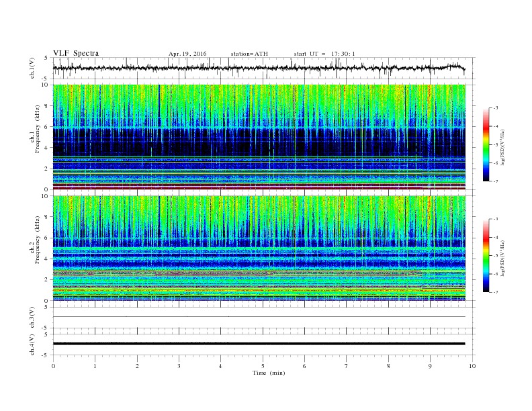
Task: Select the ch.1 "Frequency (kHz)" axis label
Action: [38, 129]
